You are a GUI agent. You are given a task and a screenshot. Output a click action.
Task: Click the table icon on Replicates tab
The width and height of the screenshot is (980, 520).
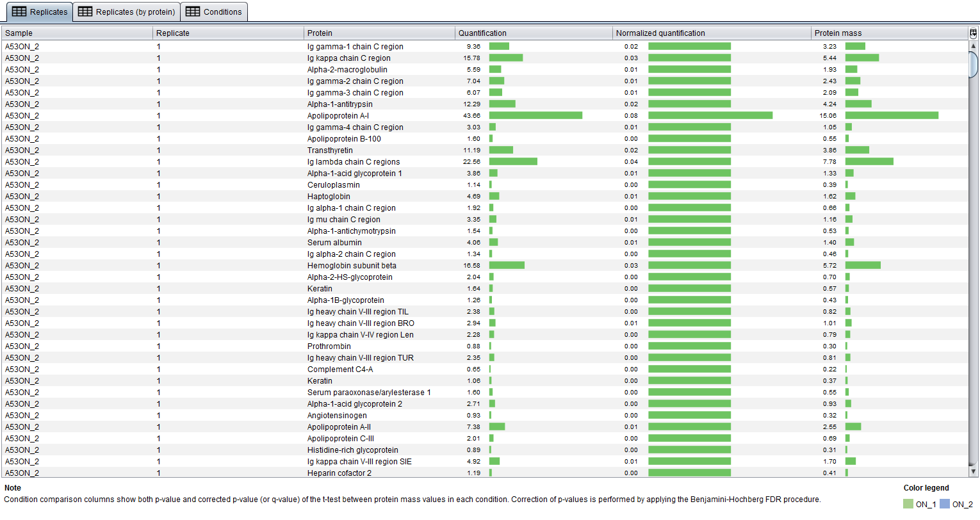pyautogui.click(x=19, y=12)
